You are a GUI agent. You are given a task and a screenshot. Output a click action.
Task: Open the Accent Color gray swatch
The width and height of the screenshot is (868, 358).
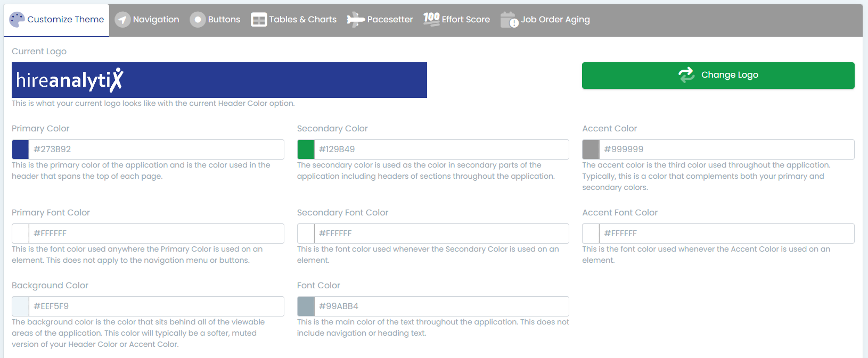click(591, 149)
